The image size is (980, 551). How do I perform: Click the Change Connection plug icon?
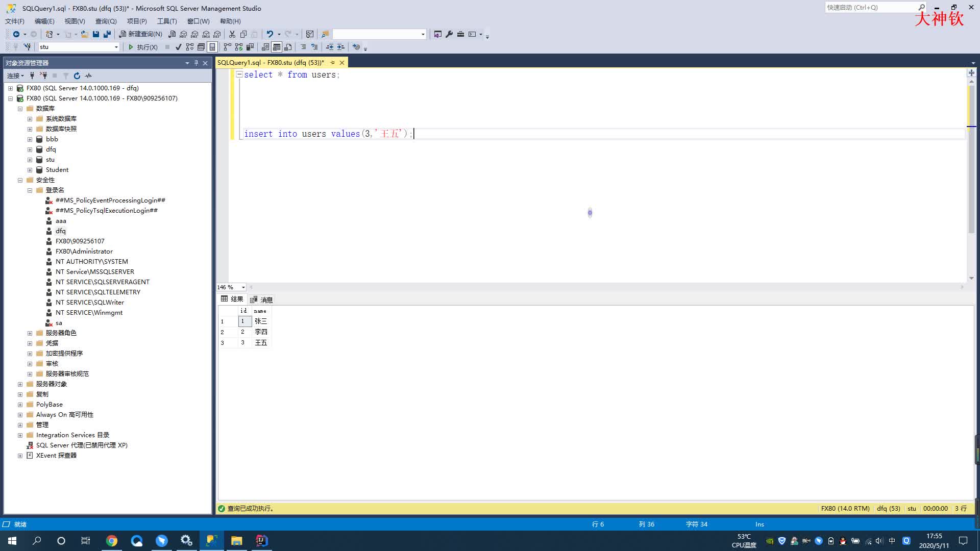27,47
